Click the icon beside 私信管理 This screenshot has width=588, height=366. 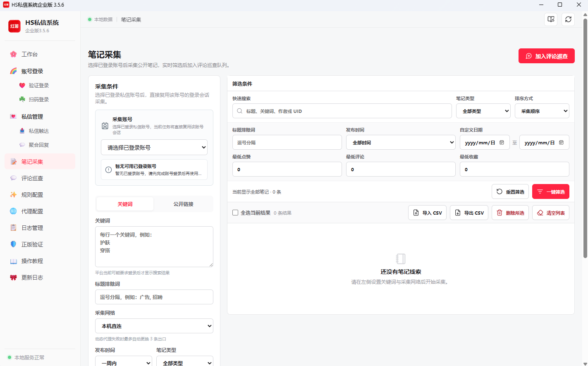pos(13,117)
